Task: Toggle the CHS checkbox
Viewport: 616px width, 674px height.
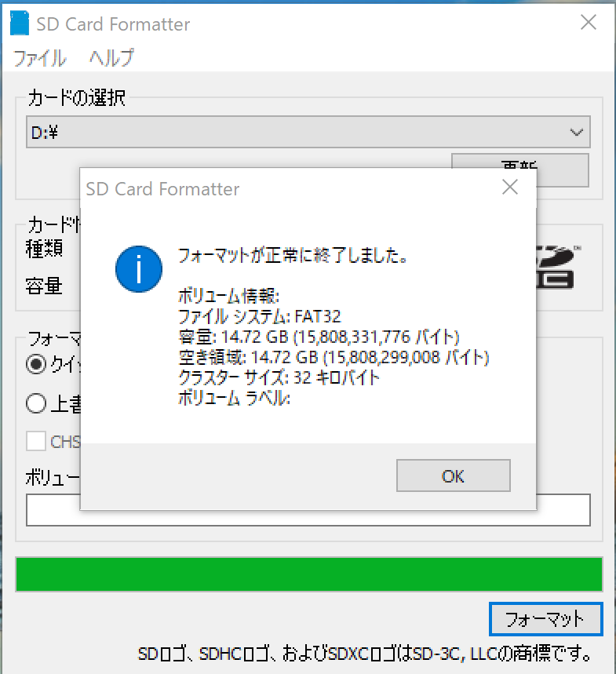Action: 35,441
